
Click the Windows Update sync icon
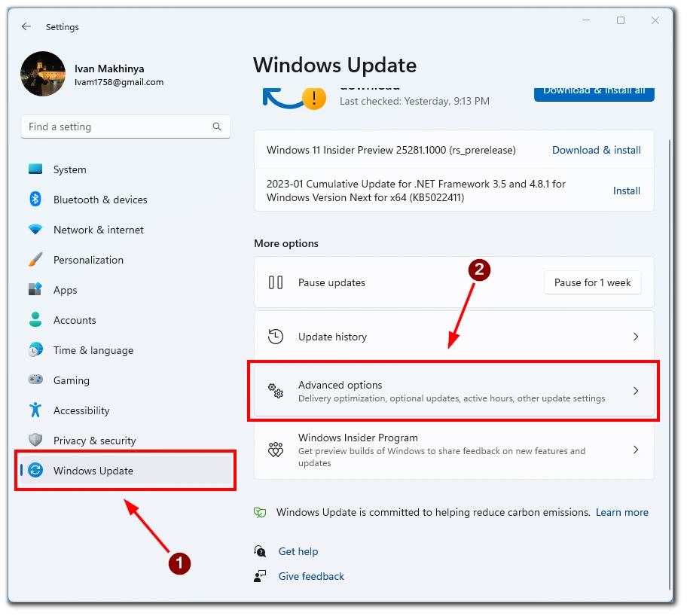tap(35, 470)
